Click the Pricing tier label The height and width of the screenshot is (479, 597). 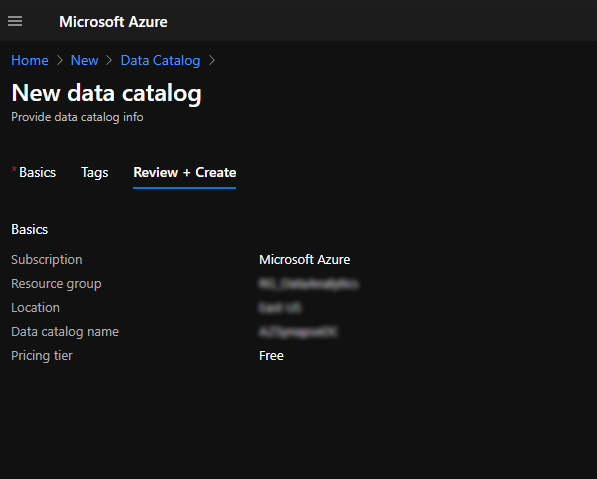(x=42, y=356)
